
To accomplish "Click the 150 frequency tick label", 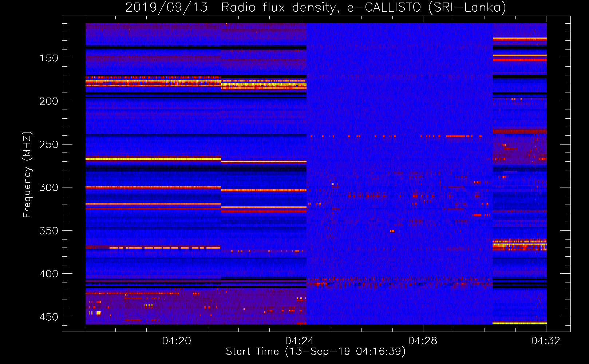I will 49,58.
